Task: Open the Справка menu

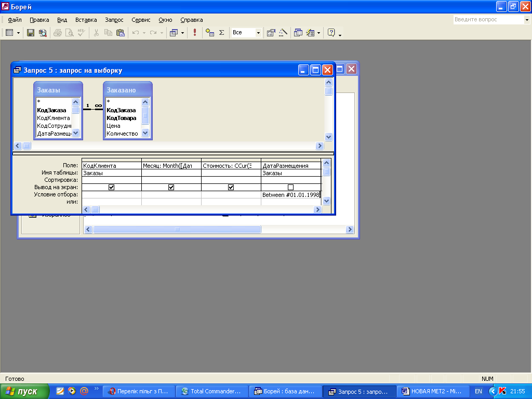Action: click(191, 20)
